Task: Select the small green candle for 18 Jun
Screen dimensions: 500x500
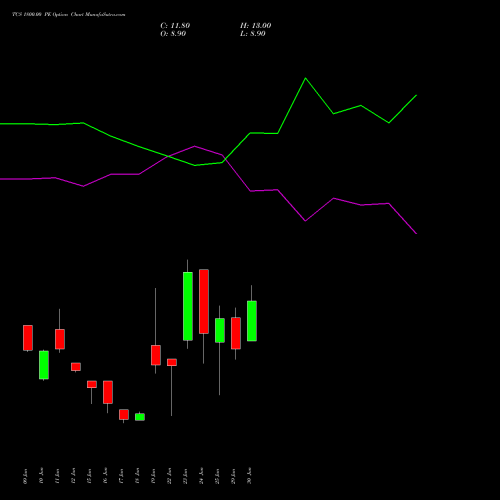Action: pos(140,417)
